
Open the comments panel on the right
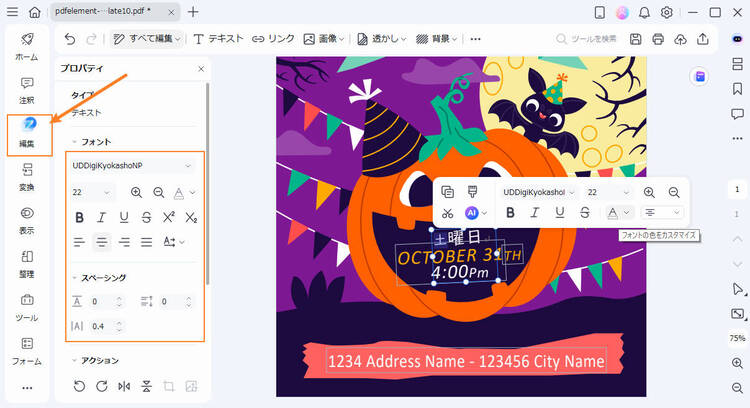pyautogui.click(x=737, y=113)
